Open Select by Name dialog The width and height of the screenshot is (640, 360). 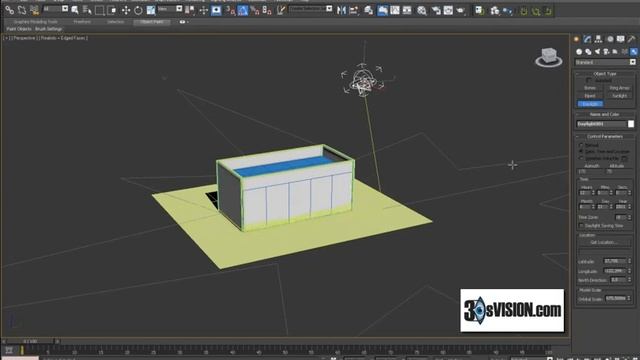click(x=87, y=10)
